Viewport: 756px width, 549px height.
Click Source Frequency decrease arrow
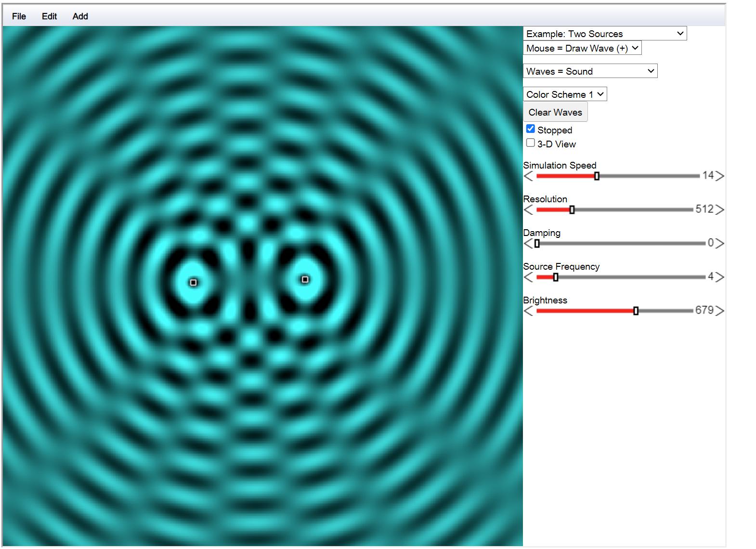click(529, 277)
